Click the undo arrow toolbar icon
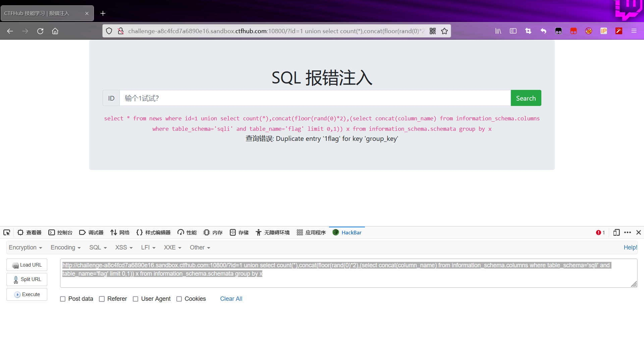Viewport: 644px width, 338px height. tap(543, 31)
